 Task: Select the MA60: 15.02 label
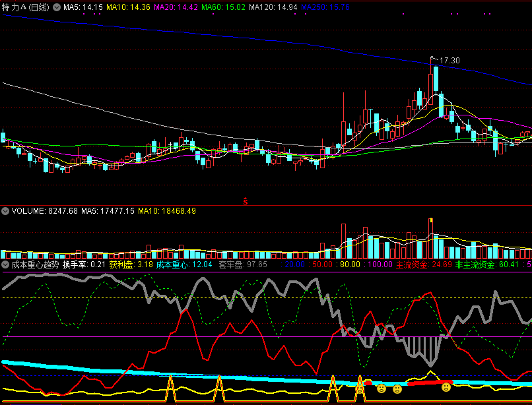223,7
